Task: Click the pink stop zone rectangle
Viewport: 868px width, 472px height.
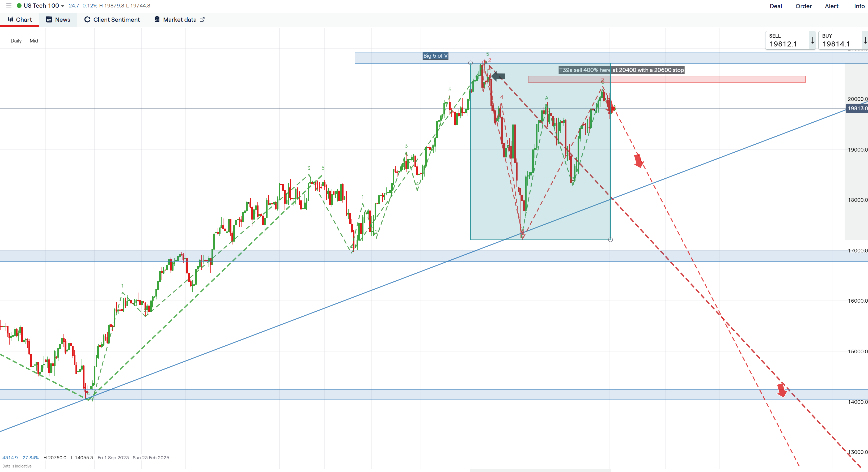Action: click(708, 79)
